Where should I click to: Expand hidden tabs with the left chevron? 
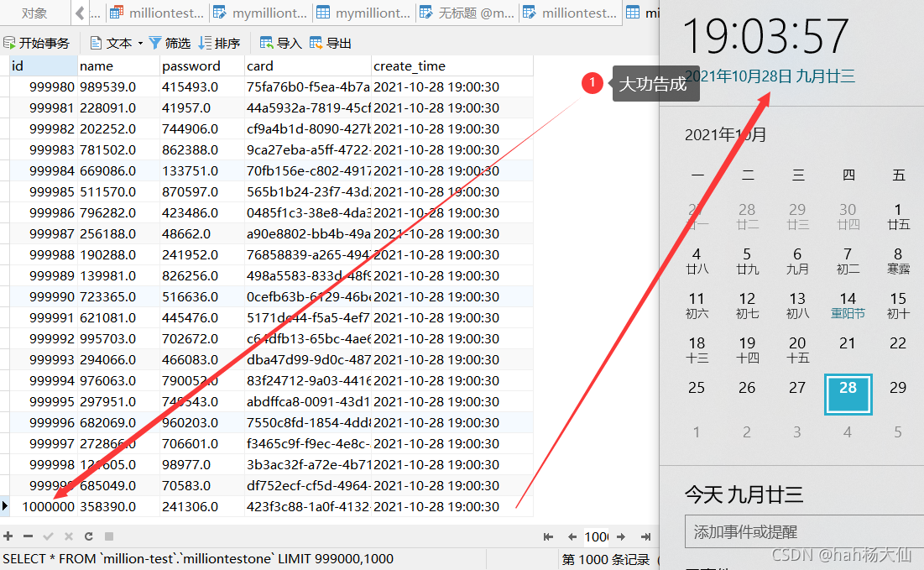(81, 13)
